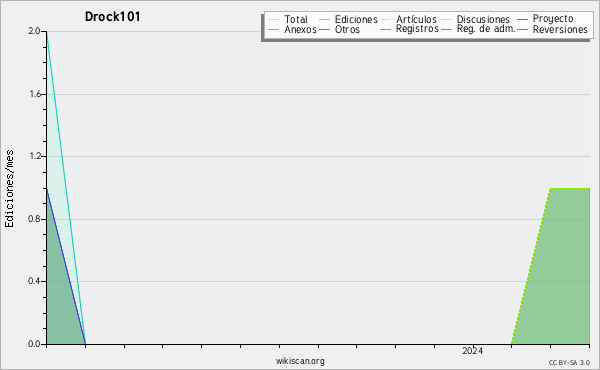The height and width of the screenshot is (370, 600).
Task: Click the chart title Drock101
Action: tap(112, 17)
